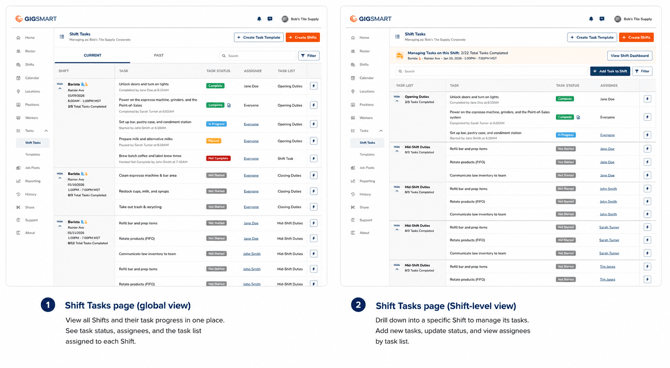Open Job Posts in the global view sidebar
Screen dimensions: 670x368
point(28,168)
